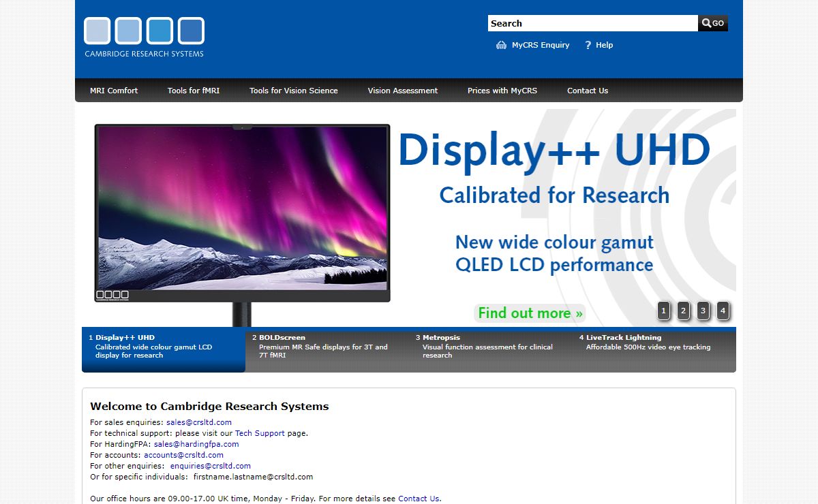Click the enquiries@crsltd.com email link
The width and height of the screenshot is (818, 504).
(x=211, y=466)
